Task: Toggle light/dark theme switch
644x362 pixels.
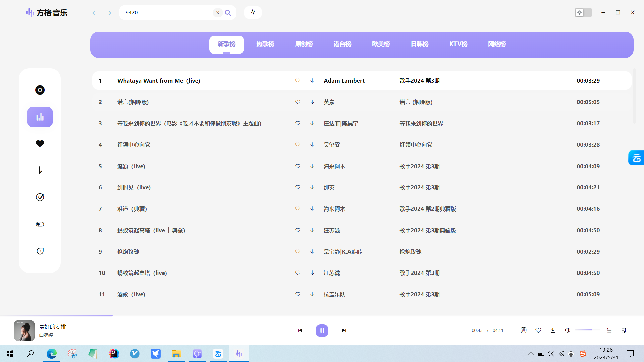Action: click(x=583, y=12)
